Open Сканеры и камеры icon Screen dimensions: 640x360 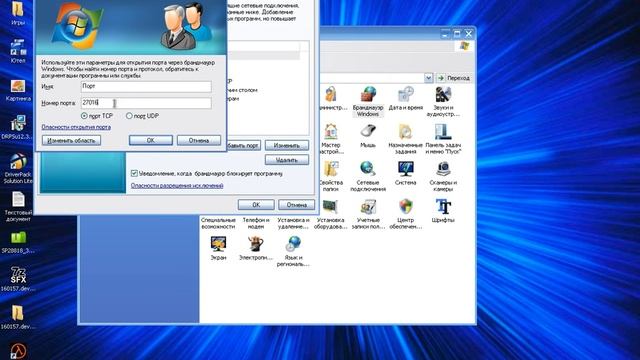(443, 176)
